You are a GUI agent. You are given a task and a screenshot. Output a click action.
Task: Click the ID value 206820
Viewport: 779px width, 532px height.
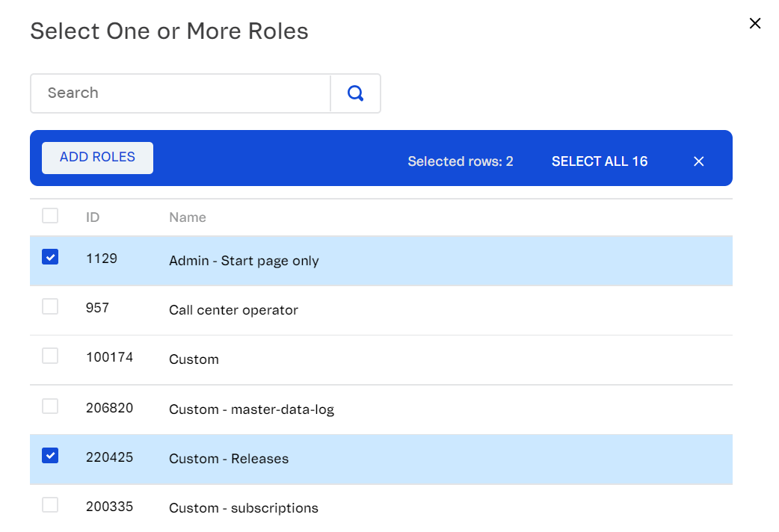(x=109, y=408)
